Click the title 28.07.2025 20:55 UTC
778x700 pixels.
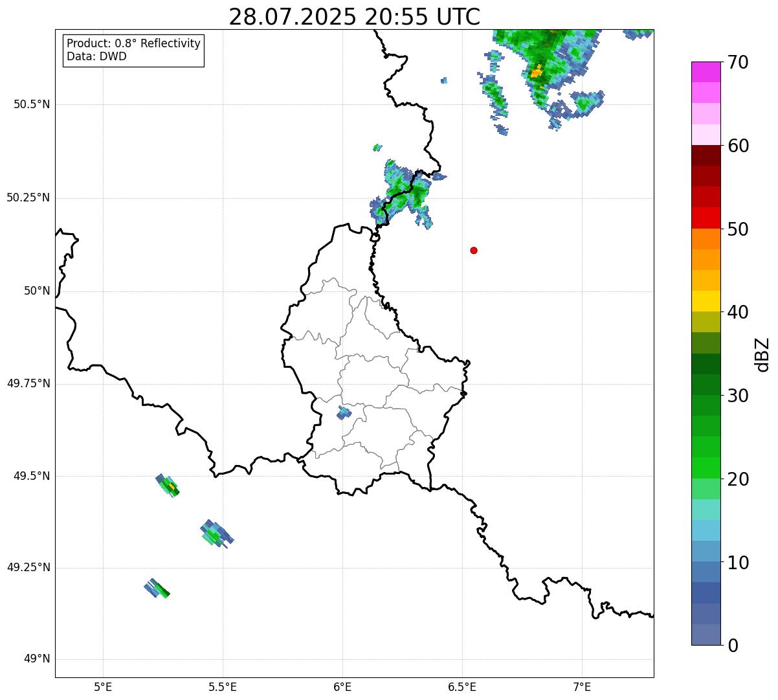354,17
